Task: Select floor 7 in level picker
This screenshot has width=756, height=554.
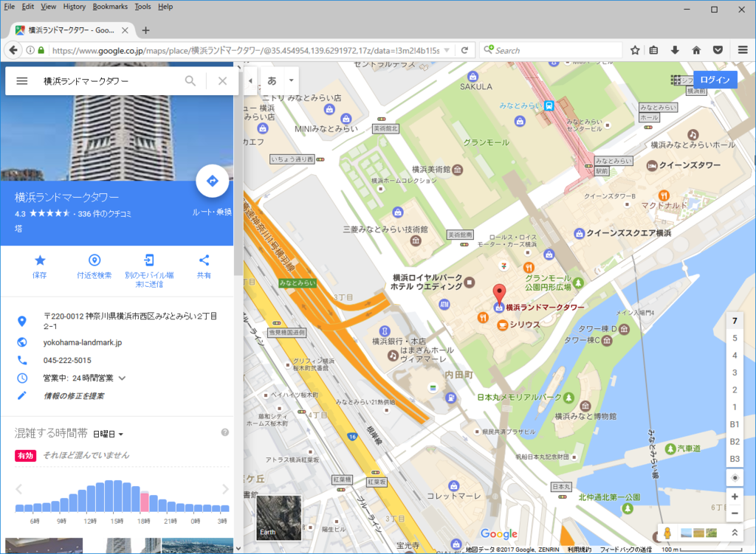Action: click(735, 321)
